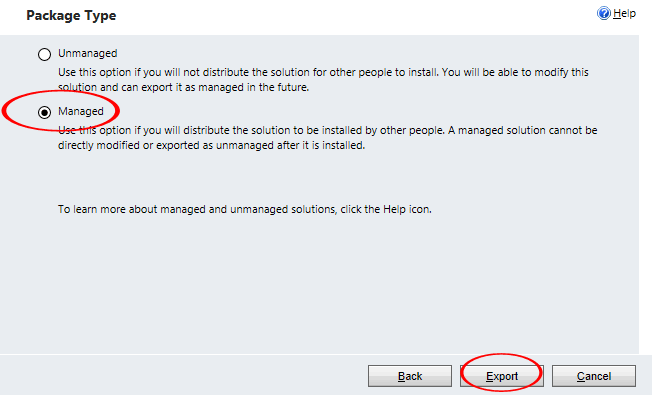Go to previous step with Back button

[410, 376]
